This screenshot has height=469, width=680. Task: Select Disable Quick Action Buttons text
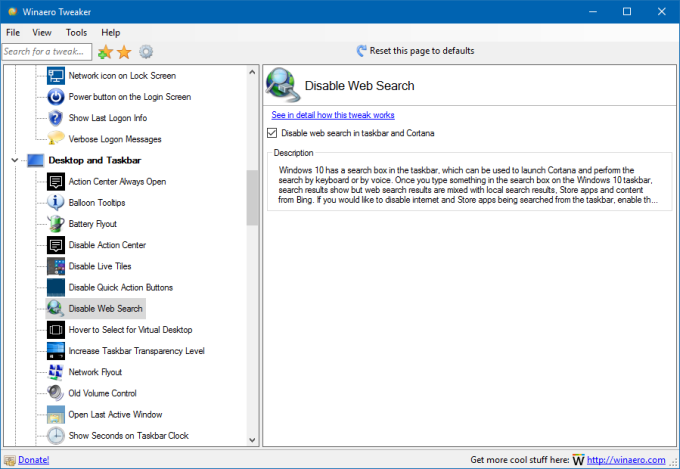tap(121, 288)
